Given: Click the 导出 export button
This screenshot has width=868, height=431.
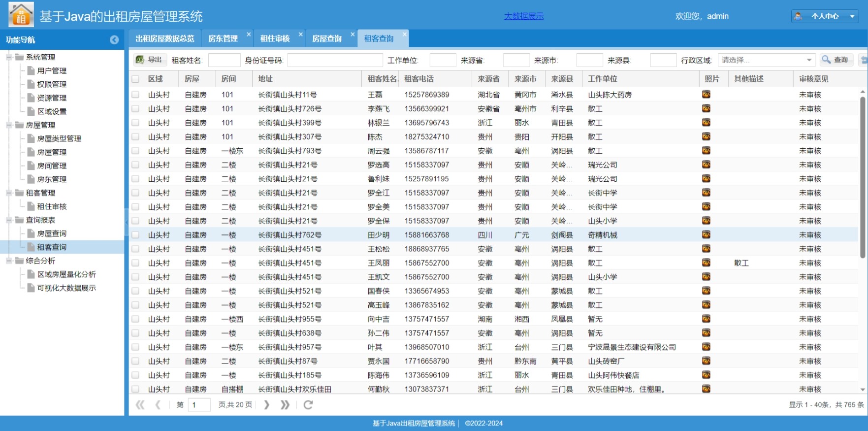Looking at the screenshot, I should [x=150, y=60].
